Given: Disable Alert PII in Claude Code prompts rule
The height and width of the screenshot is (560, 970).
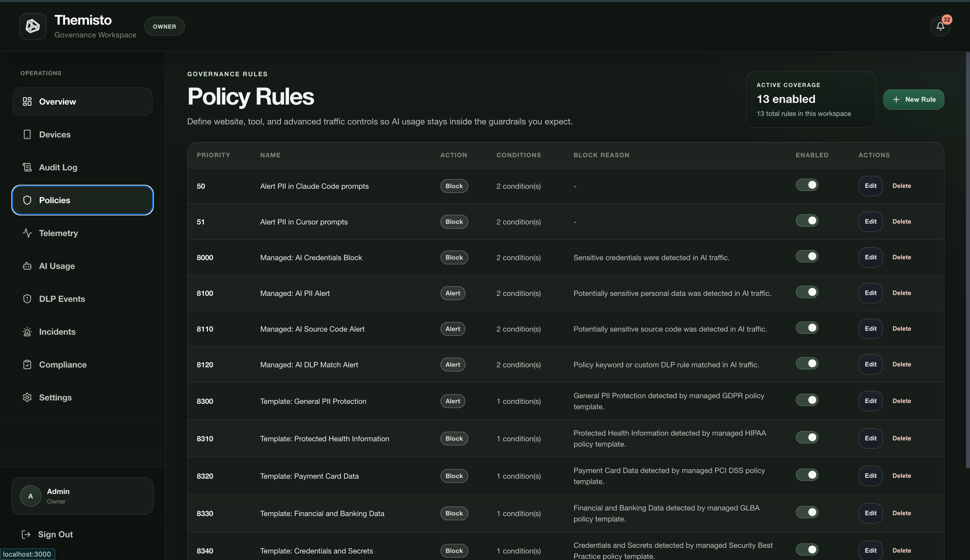Looking at the screenshot, I should (x=807, y=185).
